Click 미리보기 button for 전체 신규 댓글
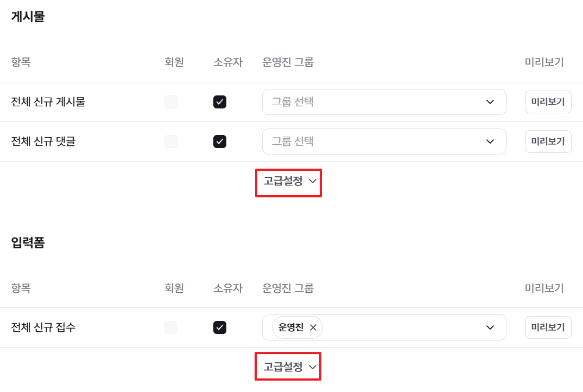The width and height of the screenshot is (583, 392). pyautogui.click(x=548, y=142)
